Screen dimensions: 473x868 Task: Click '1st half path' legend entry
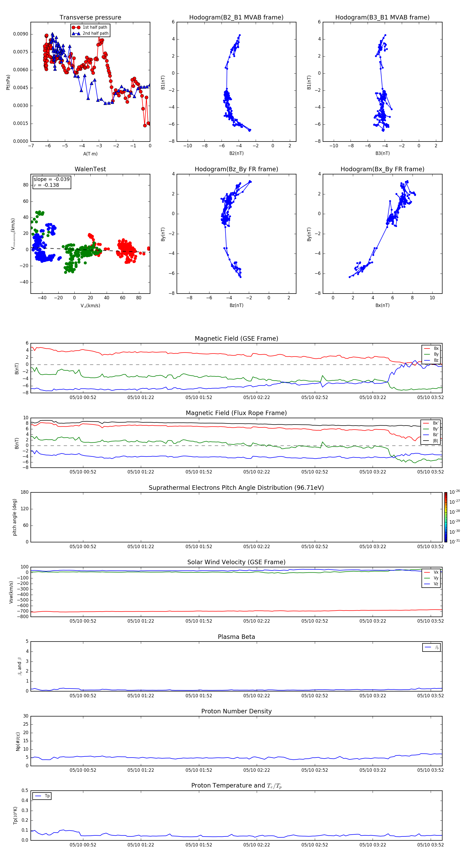90,27
